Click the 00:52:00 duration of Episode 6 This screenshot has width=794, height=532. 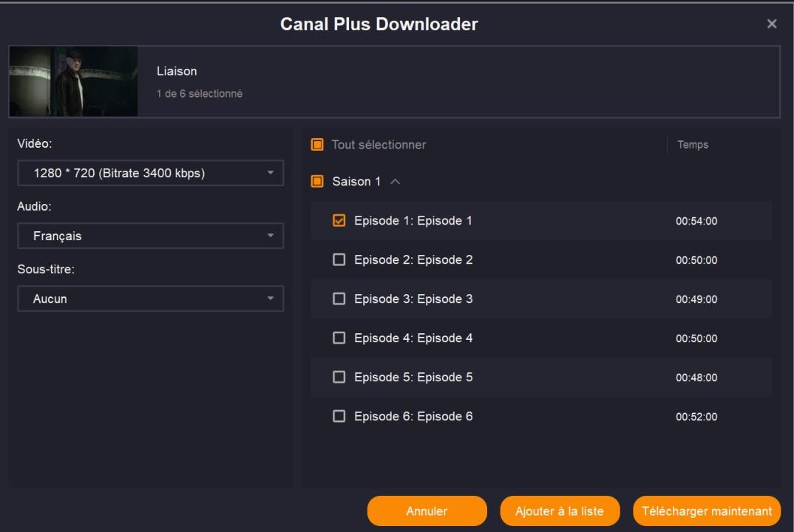pyautogui.click(x=696, y=417)
